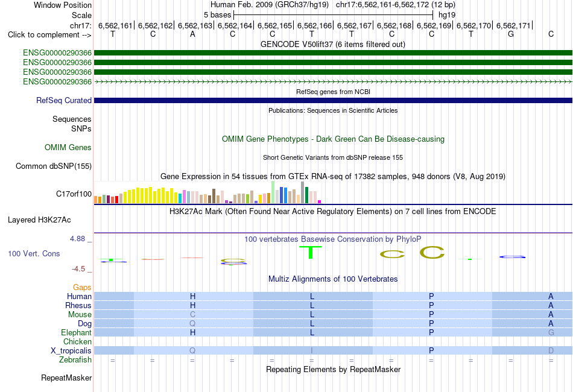The height and width of the screenshot is (392, 573).
Task: Click the '5 bases' scale label
Action: coord(217,15)
